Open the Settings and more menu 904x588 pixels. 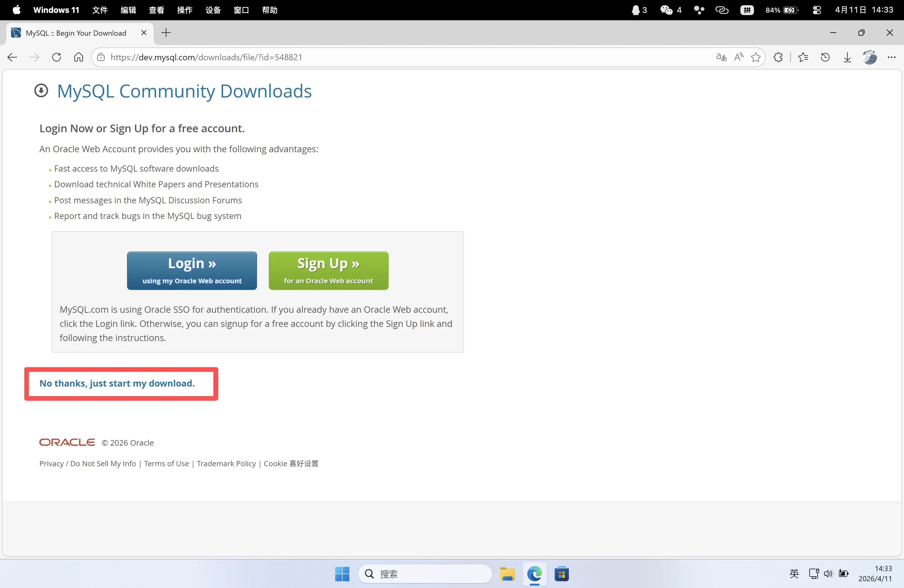click(x=891, y=58)
